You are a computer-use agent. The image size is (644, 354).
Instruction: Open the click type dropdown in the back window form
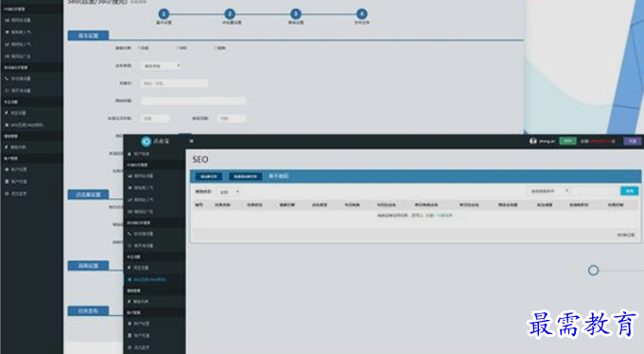[161, 66]
